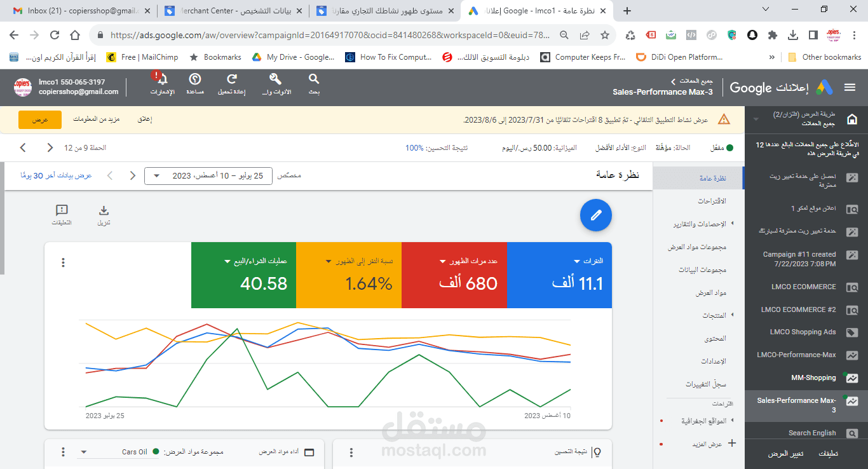
Task: Click the Chrome bookmark star icon
Action: pos(604,35)
